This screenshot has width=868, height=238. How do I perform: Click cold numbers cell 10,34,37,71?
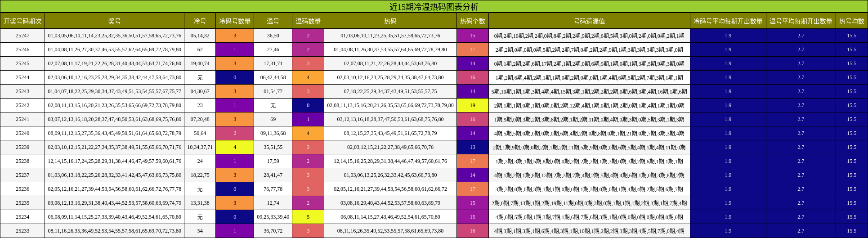200,147
